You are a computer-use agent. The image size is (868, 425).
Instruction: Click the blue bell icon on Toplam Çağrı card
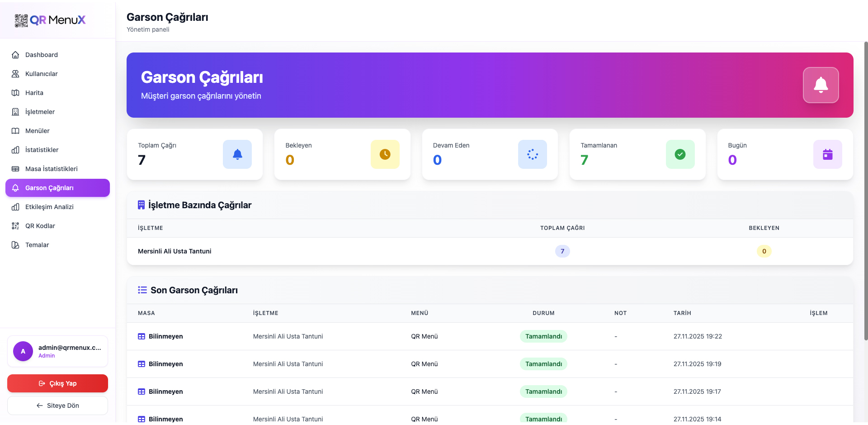(x=237, y=154)
